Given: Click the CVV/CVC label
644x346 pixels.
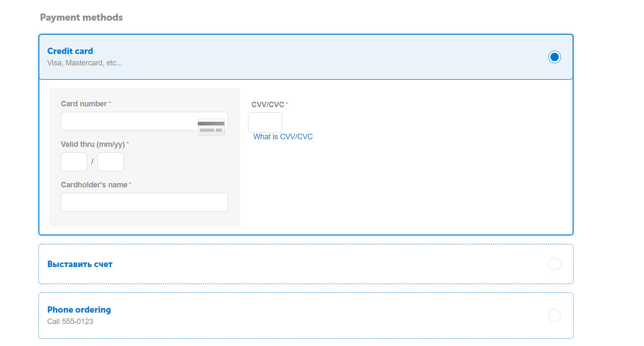Looking at the screenshot, I should coord(268,105).
